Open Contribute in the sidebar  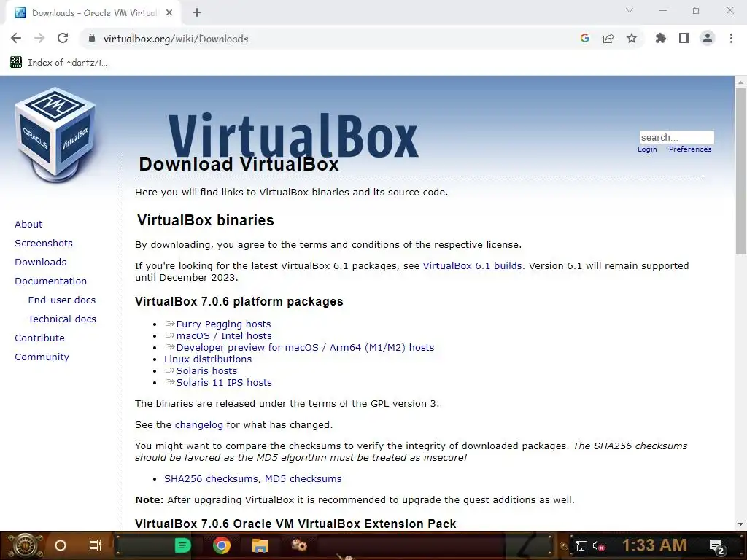pyautogui.click(x=39, y=338)
